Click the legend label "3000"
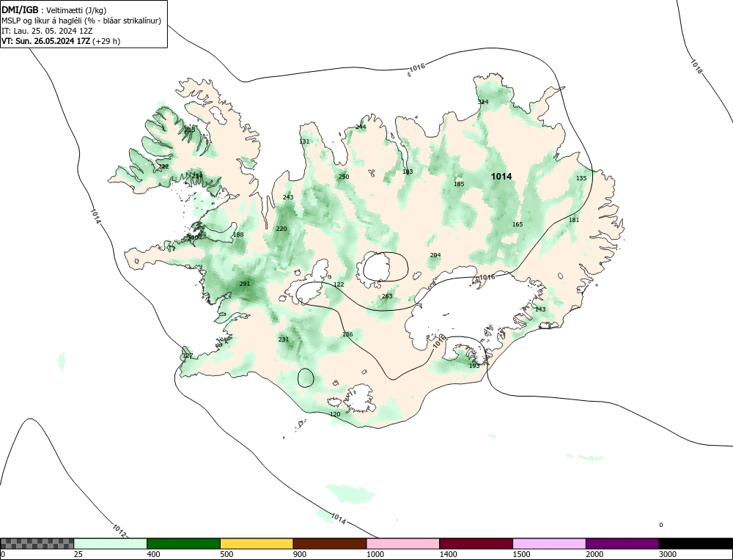The height and width of the screenshot is (560, 733). click(x=668, y=554)
